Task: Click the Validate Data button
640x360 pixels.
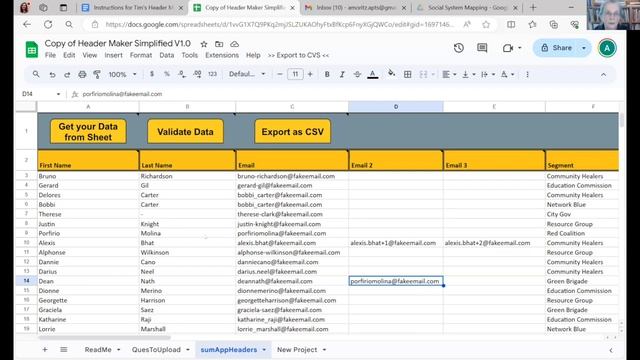Action: point(185,132)
